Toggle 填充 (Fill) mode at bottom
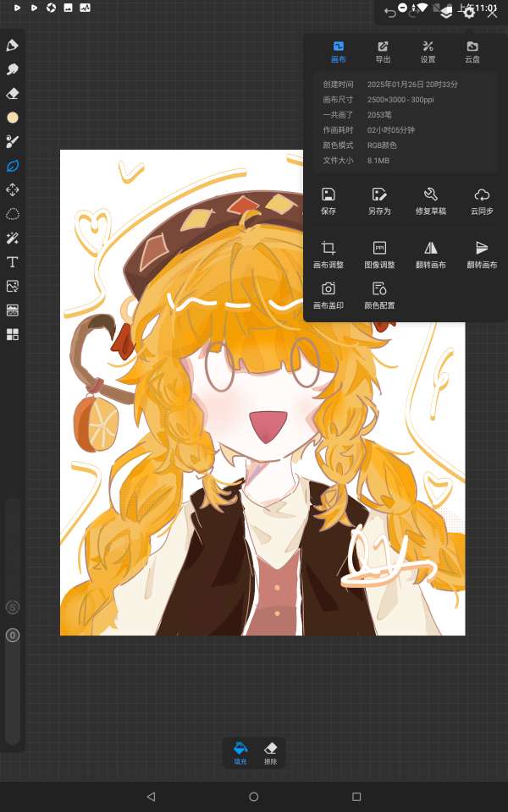 point(241,752)
